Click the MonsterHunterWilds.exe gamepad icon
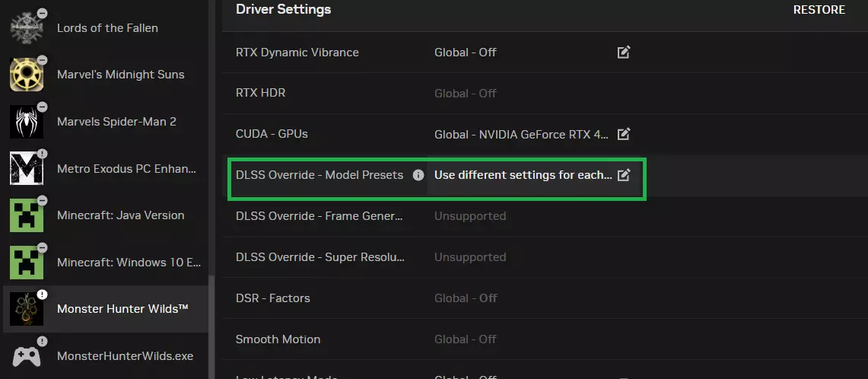 coord(27,355)
